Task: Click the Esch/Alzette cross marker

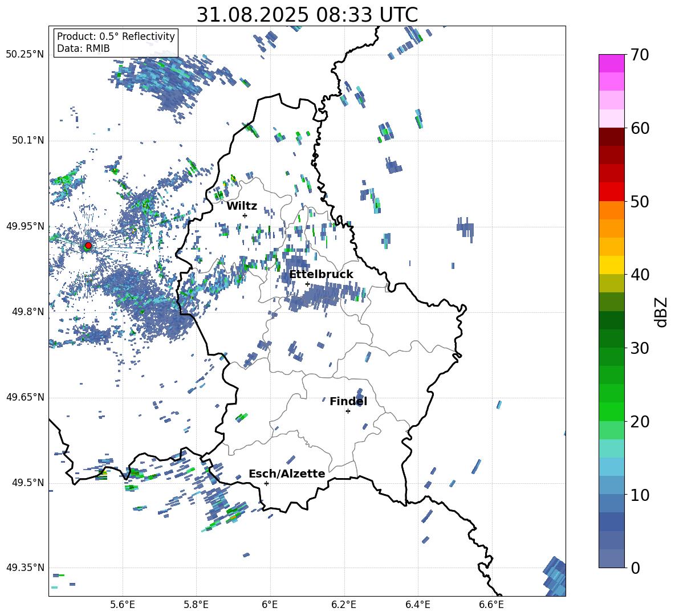Action: point(266,483)
